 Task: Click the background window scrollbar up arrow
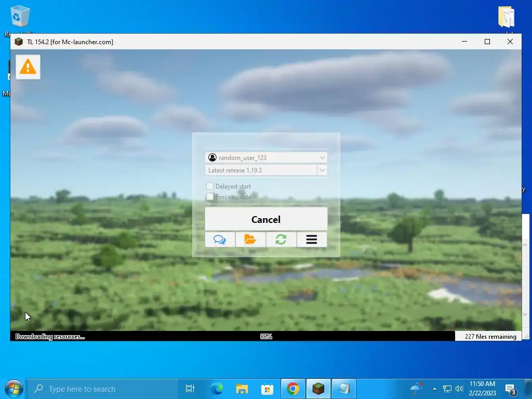tap(525, 245)
